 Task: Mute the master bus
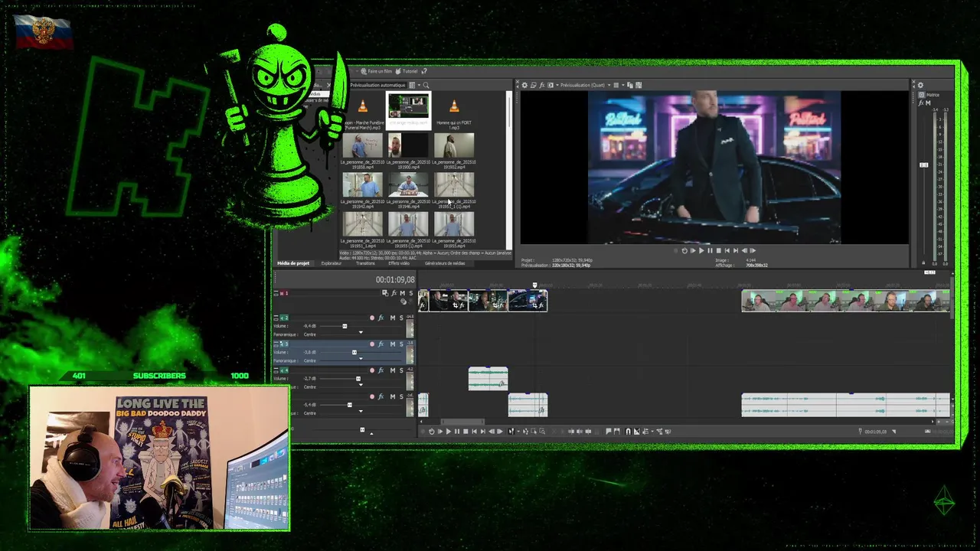[928, 103]
